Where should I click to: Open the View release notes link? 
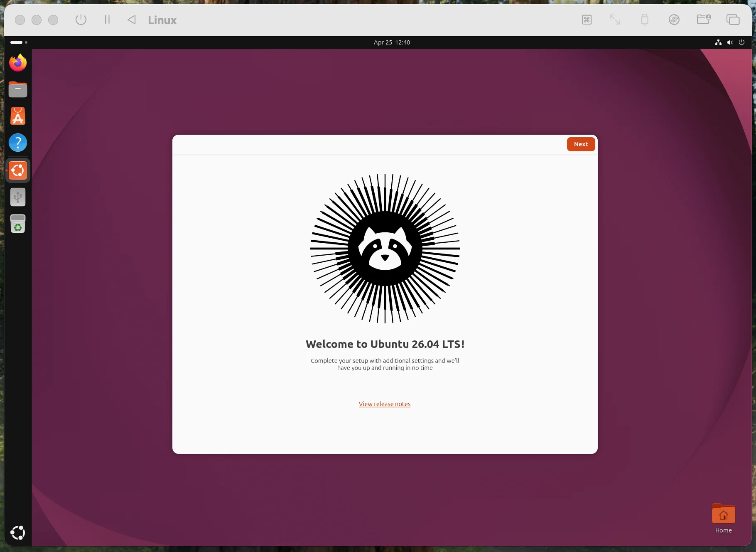[x=385, y=404]
